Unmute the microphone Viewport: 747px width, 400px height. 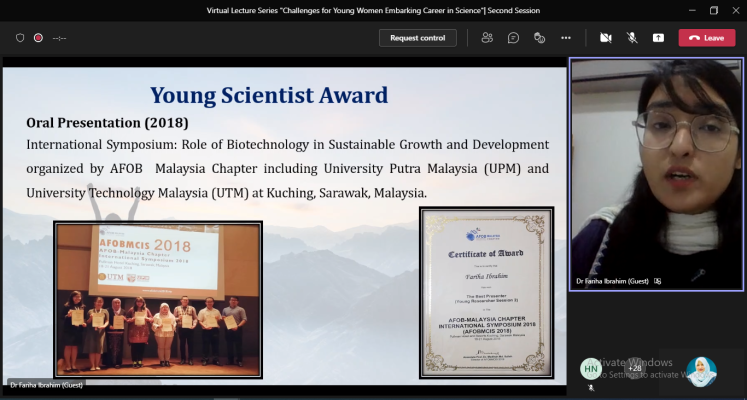coord(632,38)
